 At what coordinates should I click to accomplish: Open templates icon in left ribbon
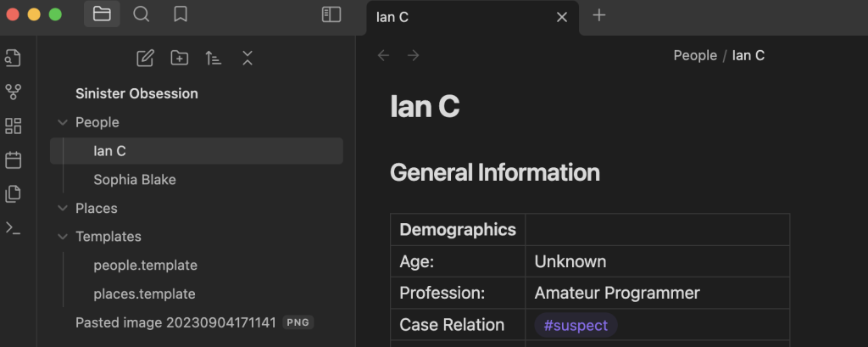[x=13, y=194]
